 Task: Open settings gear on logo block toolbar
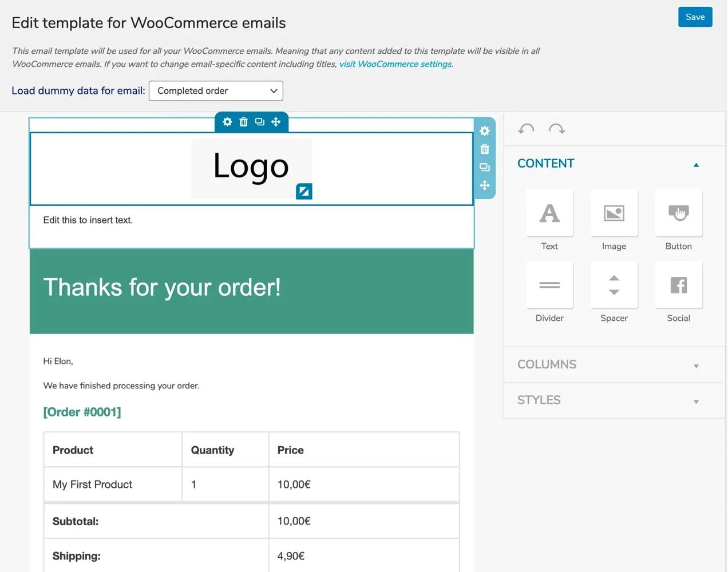click(227, 122)
